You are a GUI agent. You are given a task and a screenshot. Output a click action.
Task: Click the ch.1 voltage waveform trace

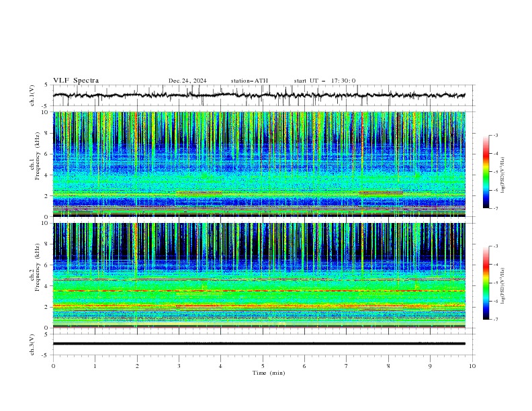tap(259, 95)
